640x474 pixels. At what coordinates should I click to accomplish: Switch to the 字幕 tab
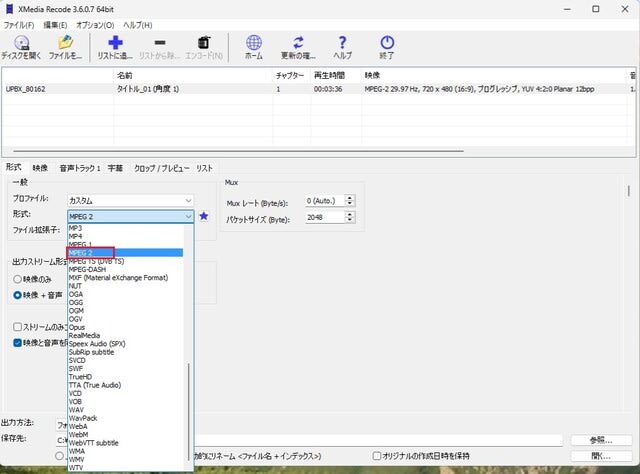coord(115,168)
